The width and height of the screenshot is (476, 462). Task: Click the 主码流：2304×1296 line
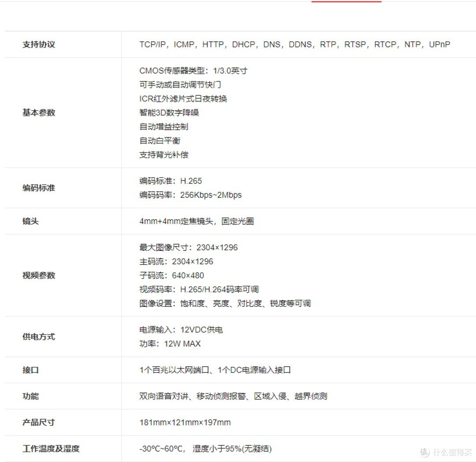coord(176,261)
